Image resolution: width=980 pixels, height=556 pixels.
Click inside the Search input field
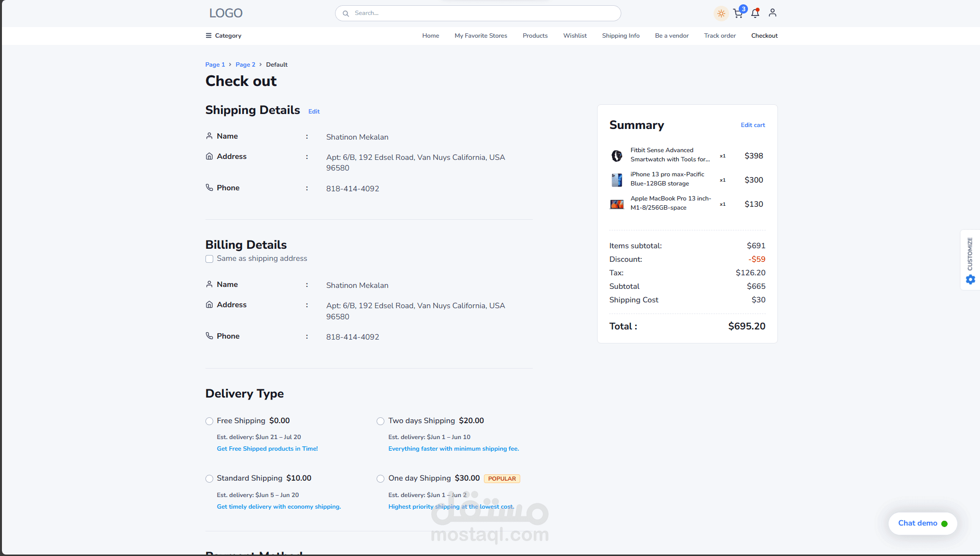click(x=483, y=14)
